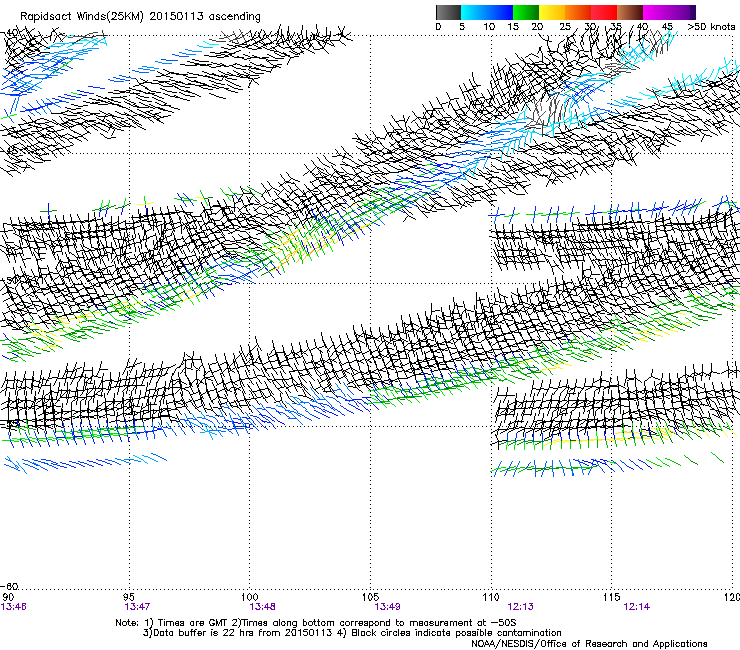Click the NOAA/NESDIS credit line

click(589, 644)
